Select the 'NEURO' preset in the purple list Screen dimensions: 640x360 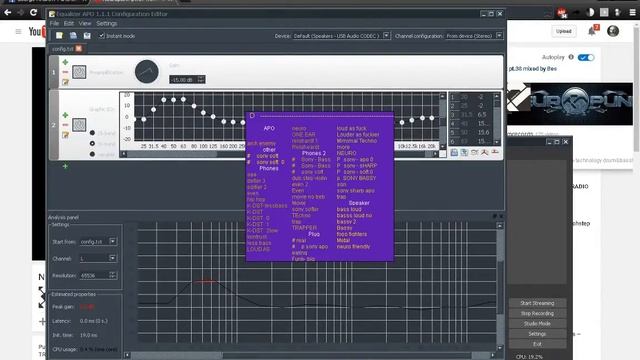pos(347,153)
